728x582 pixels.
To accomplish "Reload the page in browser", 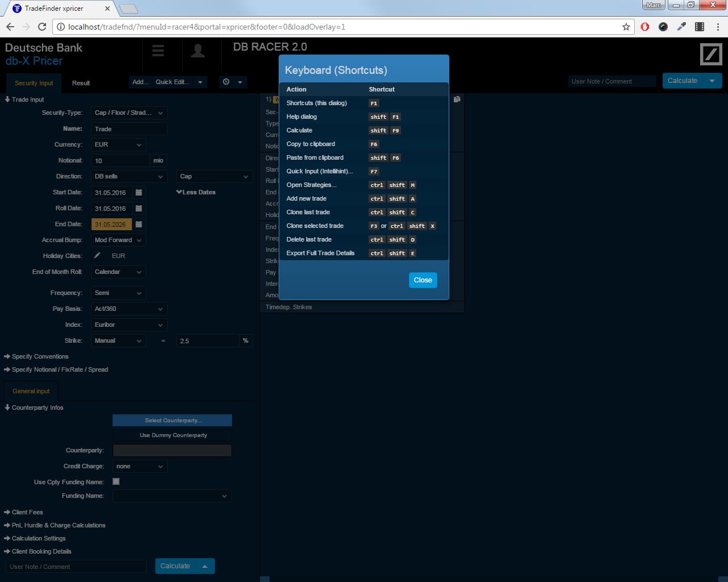I will tap(42, 27).
